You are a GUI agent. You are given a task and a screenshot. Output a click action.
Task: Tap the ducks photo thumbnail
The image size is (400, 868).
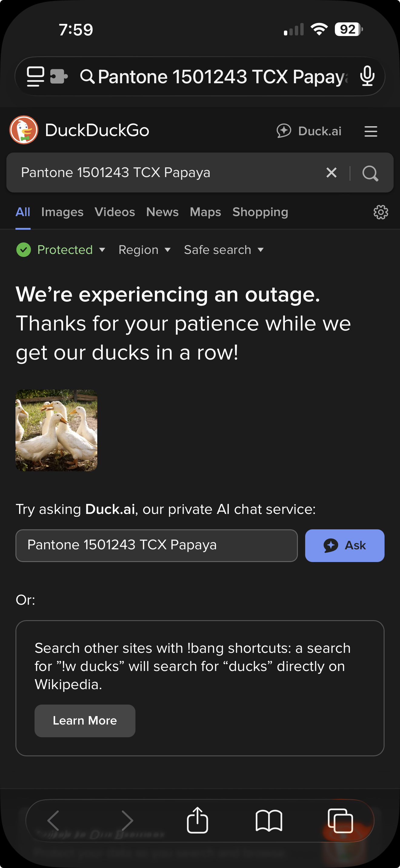[x=56, y=430]
